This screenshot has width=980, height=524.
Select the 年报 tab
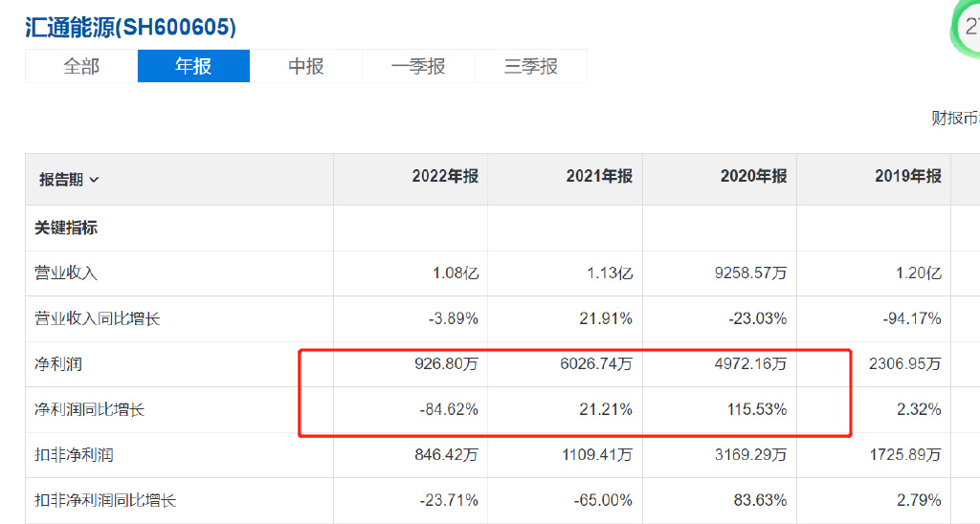click(x=193, y=66)
